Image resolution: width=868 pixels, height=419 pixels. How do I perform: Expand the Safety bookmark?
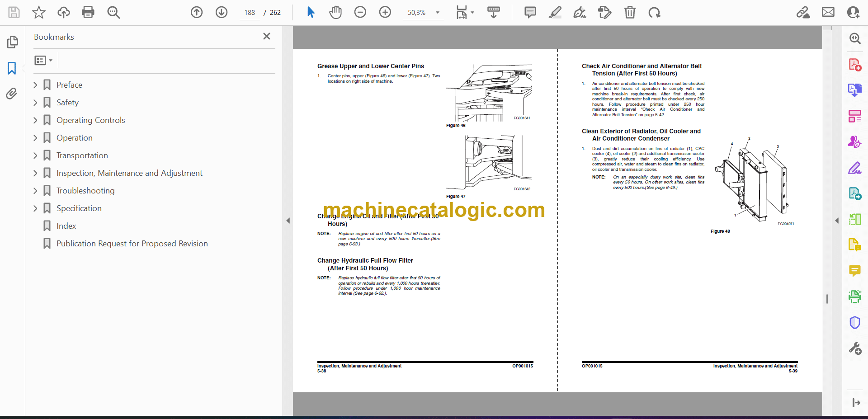point(35,103)
